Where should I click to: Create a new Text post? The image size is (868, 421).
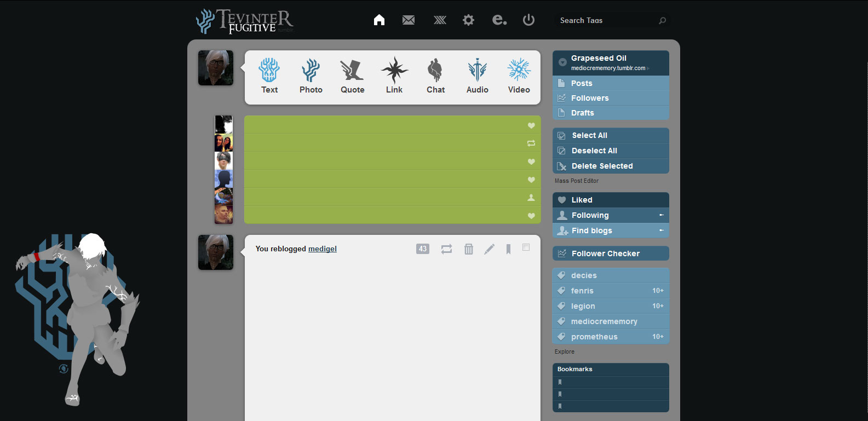(x=269, y=76)
